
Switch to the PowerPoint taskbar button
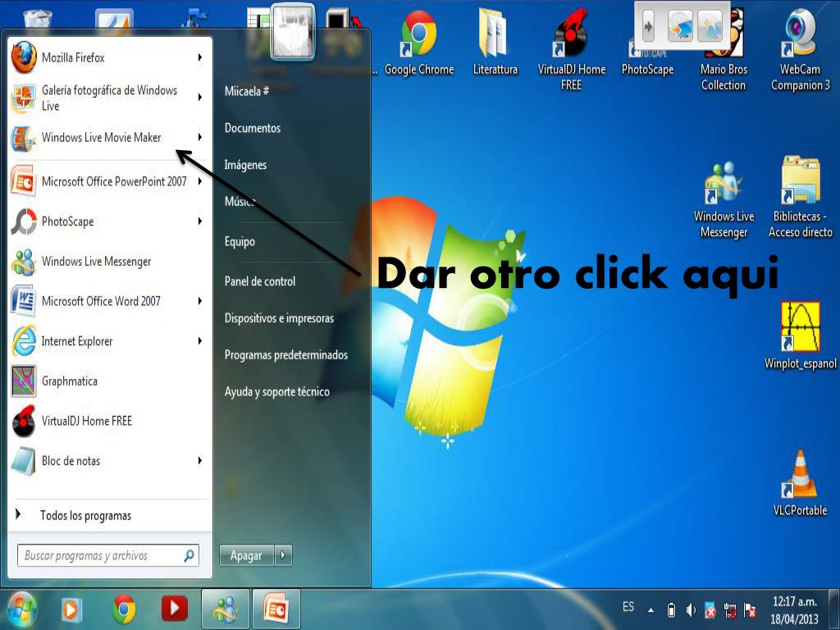coord(276,609)
